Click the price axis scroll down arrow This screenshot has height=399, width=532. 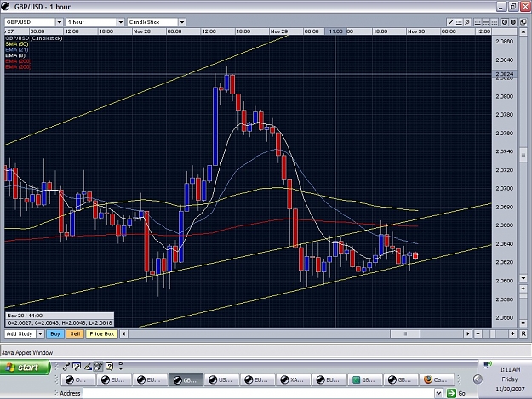point(523,278)
